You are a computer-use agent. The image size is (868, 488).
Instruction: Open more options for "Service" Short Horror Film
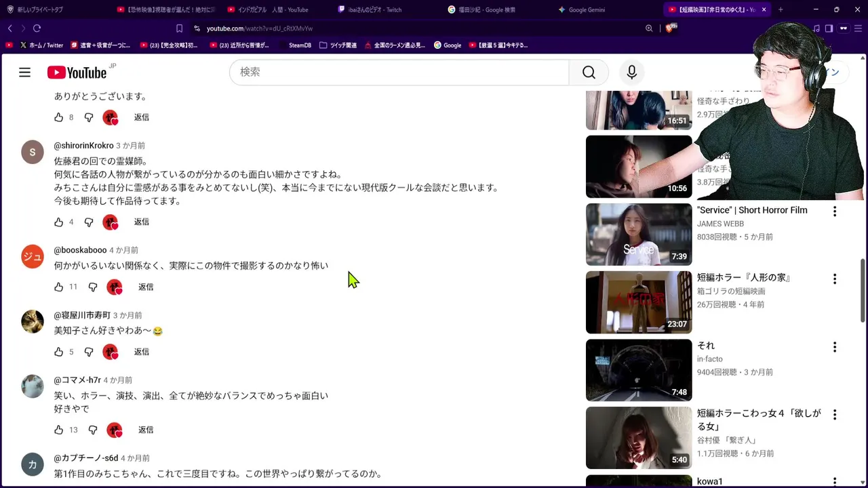point(835,211)
